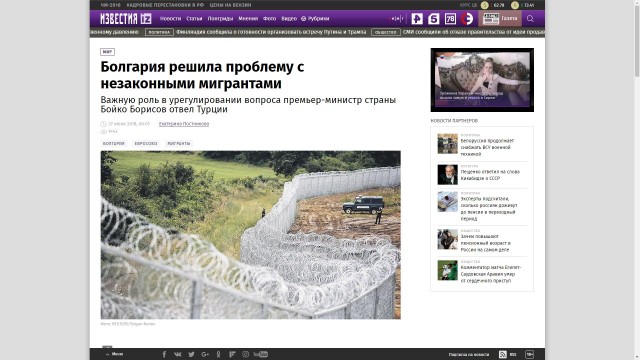The height and width of the screenshot is (360, 640).
Task: Click the search magnifier icon
Action: point(530,18)
